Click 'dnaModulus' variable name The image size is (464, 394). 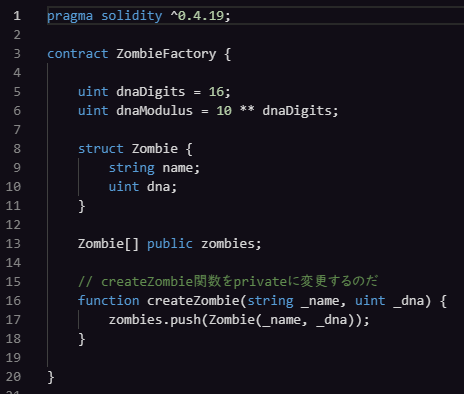[154, 111]
